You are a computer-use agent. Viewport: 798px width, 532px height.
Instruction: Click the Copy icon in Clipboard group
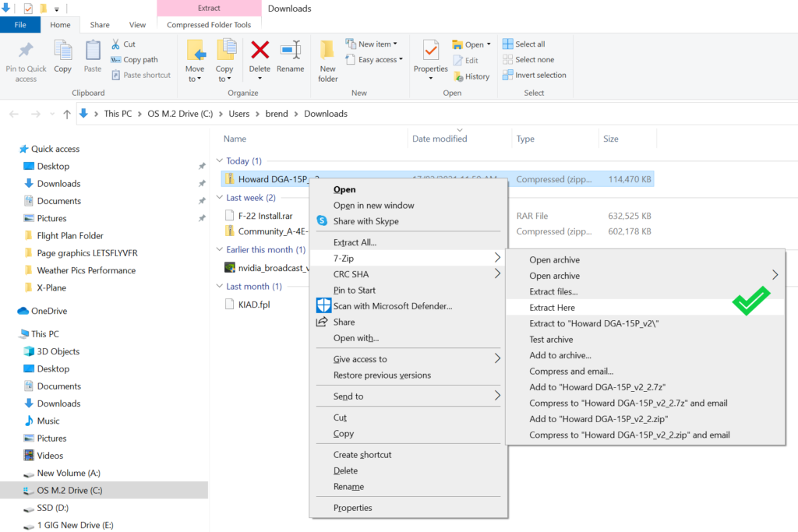point(62,51)
